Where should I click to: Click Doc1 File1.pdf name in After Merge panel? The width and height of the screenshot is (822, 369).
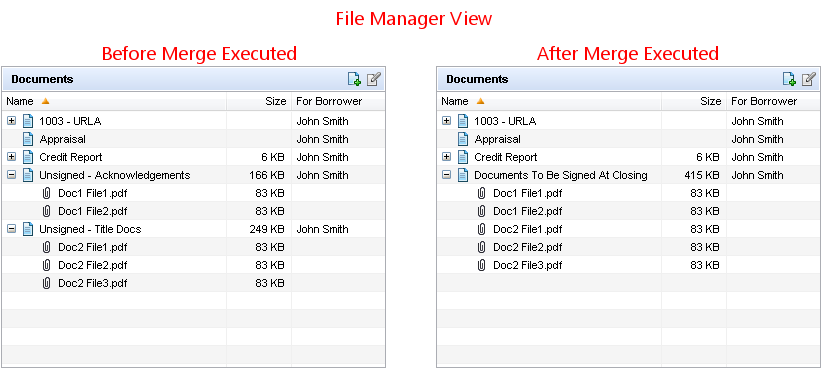coord(528,193)
